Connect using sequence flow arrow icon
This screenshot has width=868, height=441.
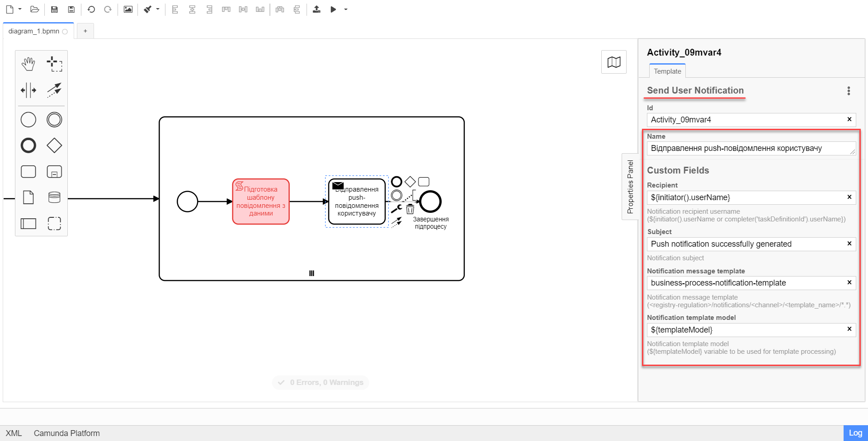396,222
